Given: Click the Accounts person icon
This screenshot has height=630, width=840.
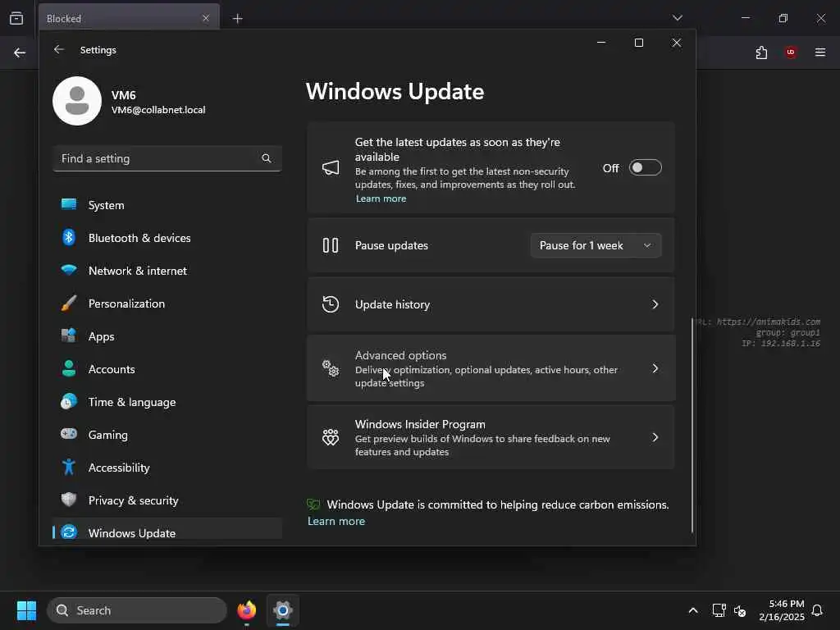Looking at the screenshot, I should [x=69, y=368].
